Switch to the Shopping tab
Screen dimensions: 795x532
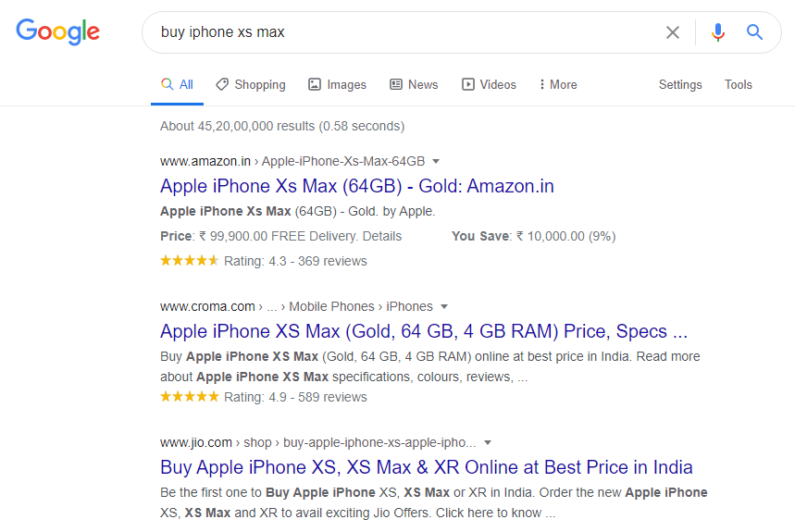coord(251,84)
